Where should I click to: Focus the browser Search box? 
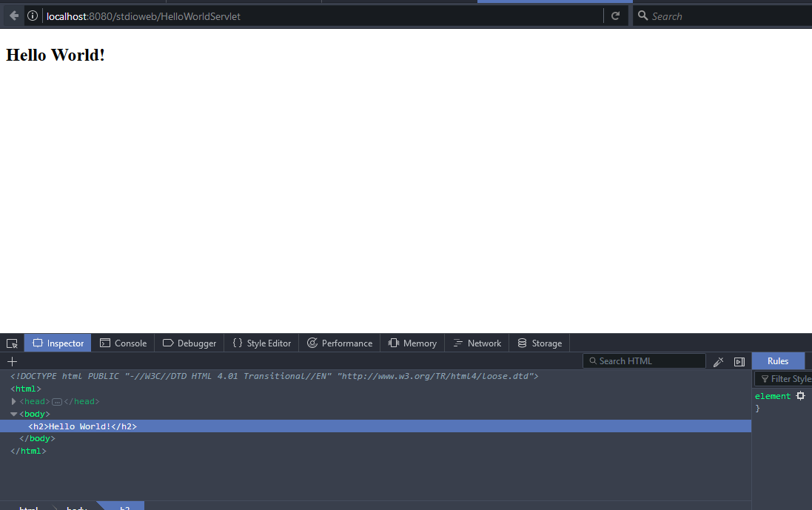(x=723, y=16)
